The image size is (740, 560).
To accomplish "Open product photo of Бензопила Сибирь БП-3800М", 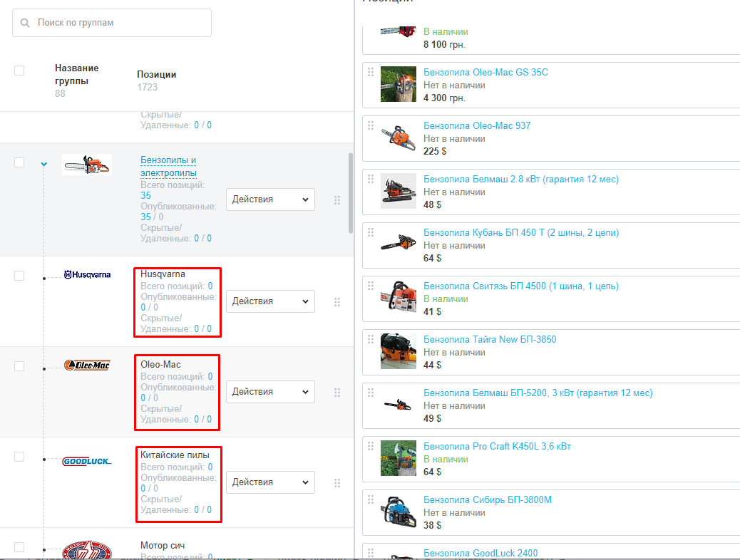I will coord(399,512).
